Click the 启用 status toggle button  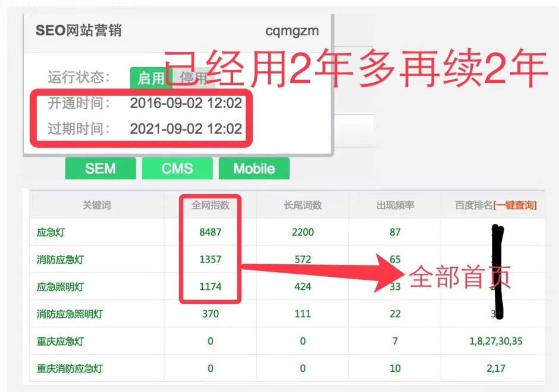point(150,78)
